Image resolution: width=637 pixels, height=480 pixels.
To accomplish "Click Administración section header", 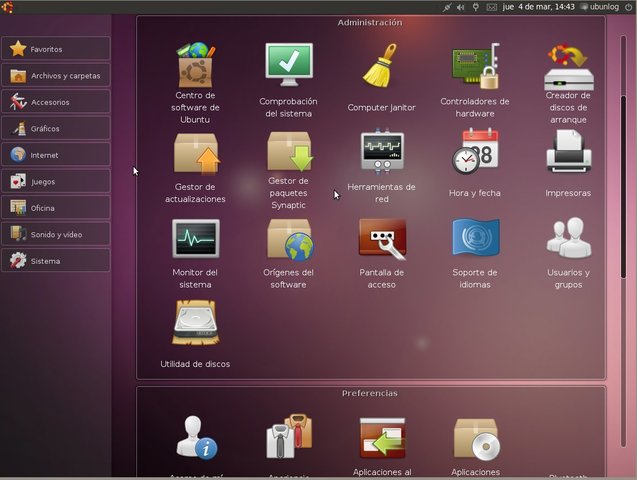I will 370,22.
